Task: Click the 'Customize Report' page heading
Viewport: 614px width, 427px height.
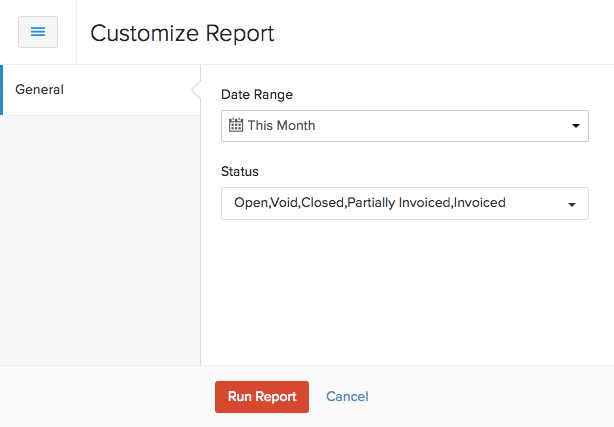Action: (x=182, y=33)
